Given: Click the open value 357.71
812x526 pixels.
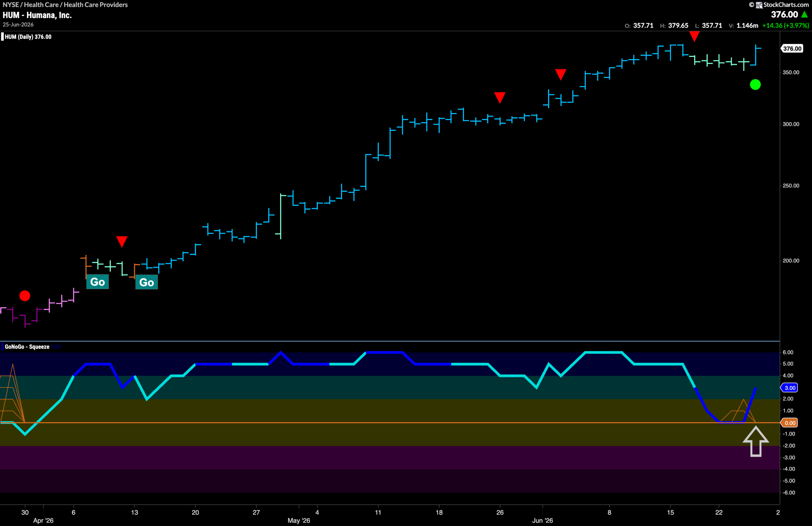Looking at the screenshot, I should 643,26.
